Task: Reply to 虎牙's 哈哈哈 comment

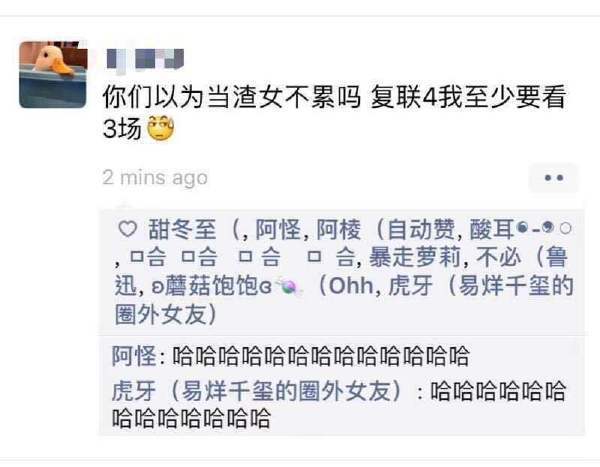Action: (x=339, y=404)
